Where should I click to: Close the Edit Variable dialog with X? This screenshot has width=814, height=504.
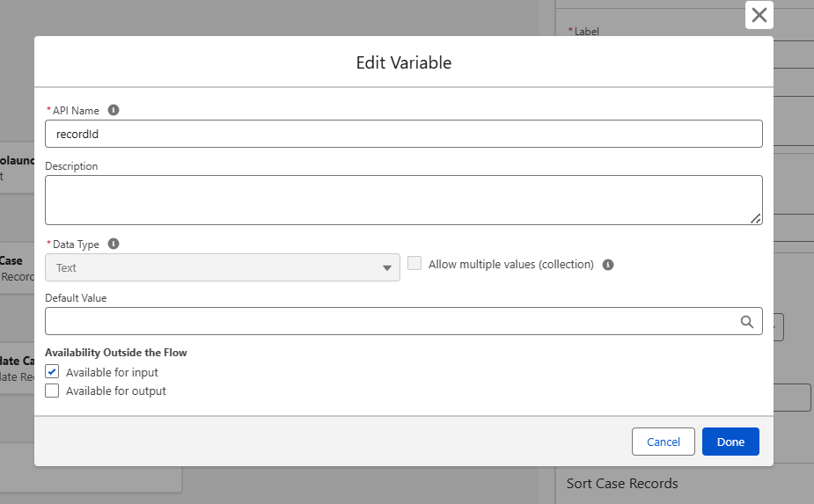pos(759,15)
